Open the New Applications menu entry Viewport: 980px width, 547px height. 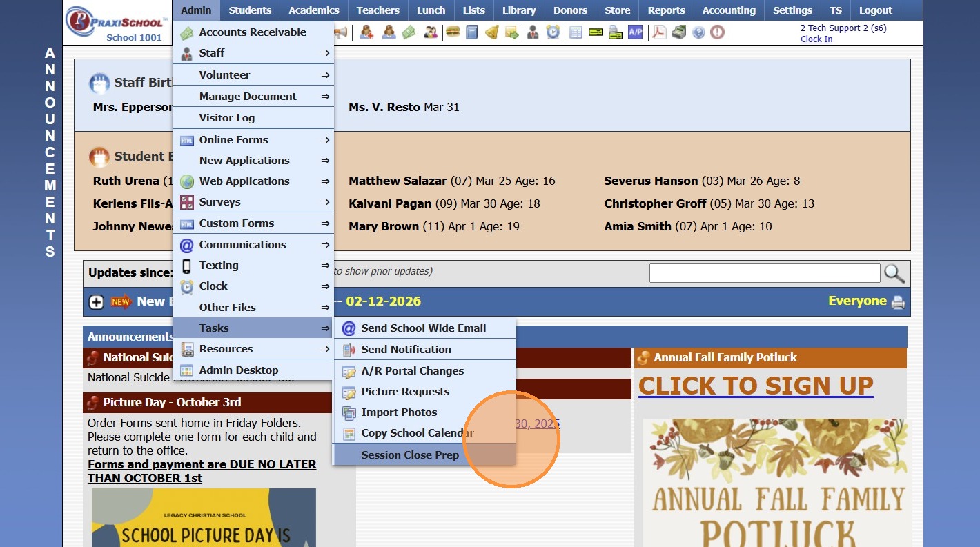tap(253, 161)
